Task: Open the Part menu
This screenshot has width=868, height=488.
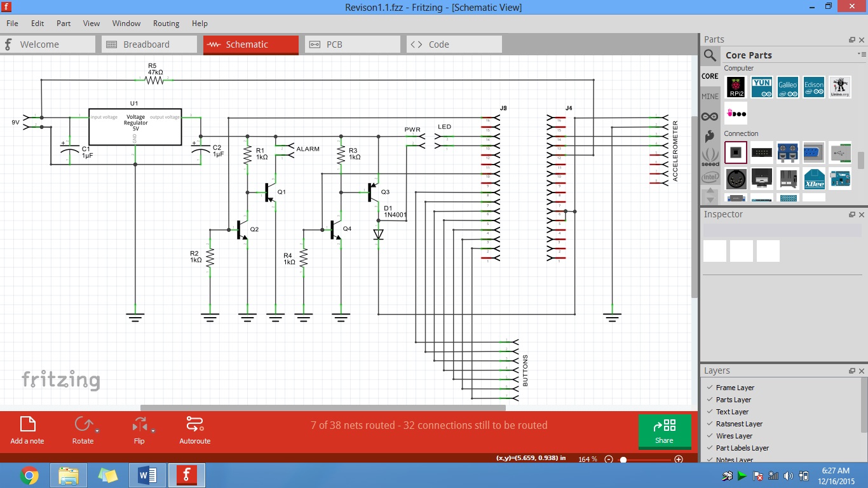Action: click(x=64, y=24)
